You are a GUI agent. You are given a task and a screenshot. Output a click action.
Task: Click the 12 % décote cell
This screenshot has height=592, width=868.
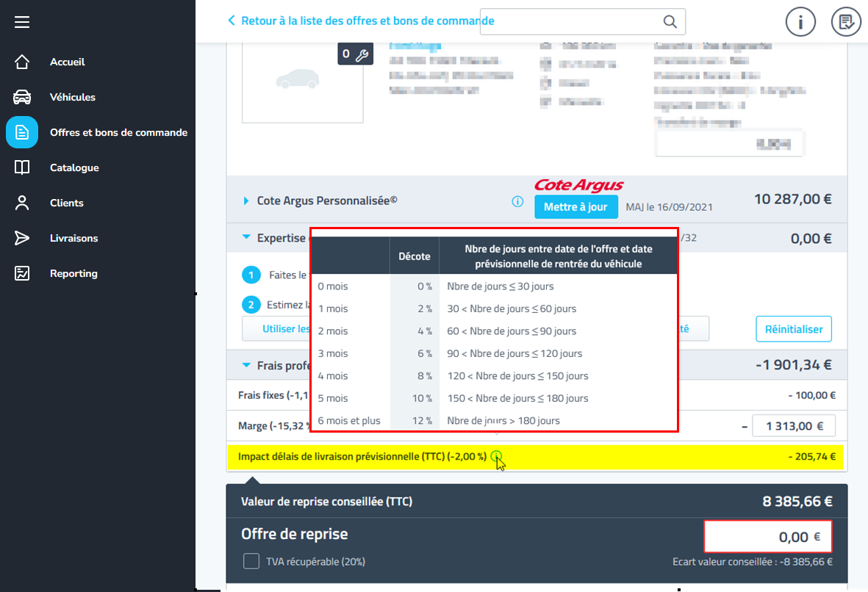(423, 420)
